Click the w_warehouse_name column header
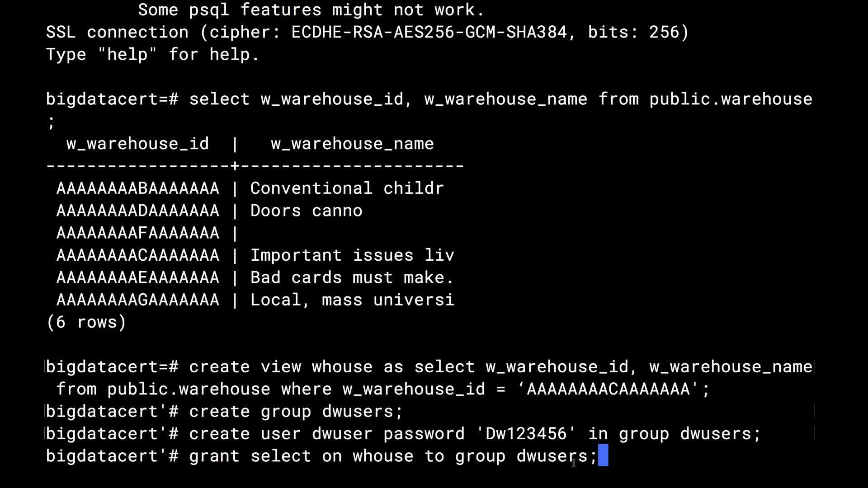The height and width of the screenshot is (488, 868). (352, 144)
